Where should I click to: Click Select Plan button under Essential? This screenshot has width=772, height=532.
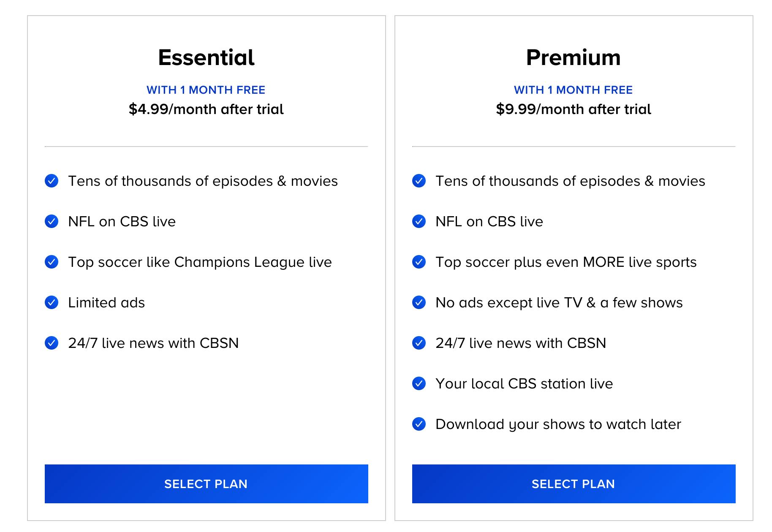click(206, 484)
